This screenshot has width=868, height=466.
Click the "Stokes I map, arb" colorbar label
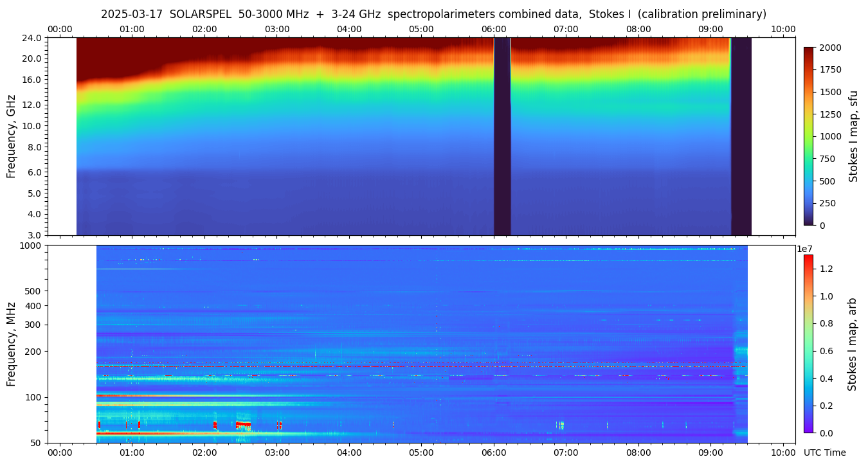852,344
